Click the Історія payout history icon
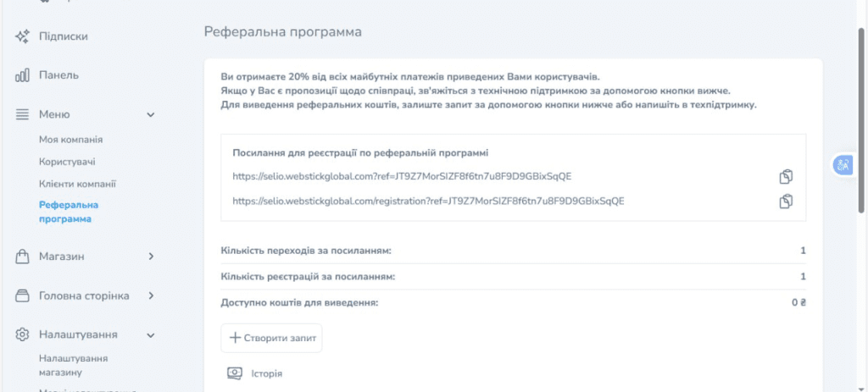 pyautogui.click(x=235, y=373)
